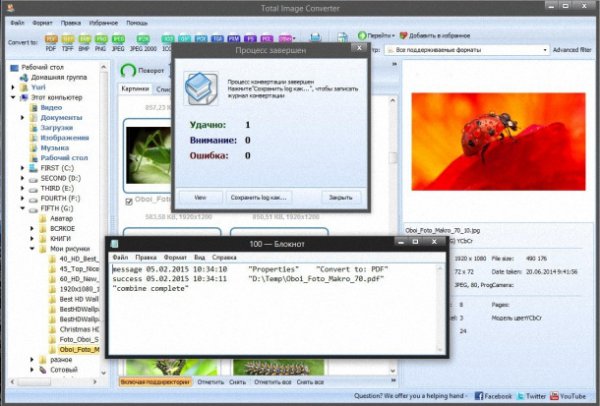This screenshot has height=406, width=600.
Task: Open the Формат menu in Total Image Converter
Action: click(x=42, y=23)
